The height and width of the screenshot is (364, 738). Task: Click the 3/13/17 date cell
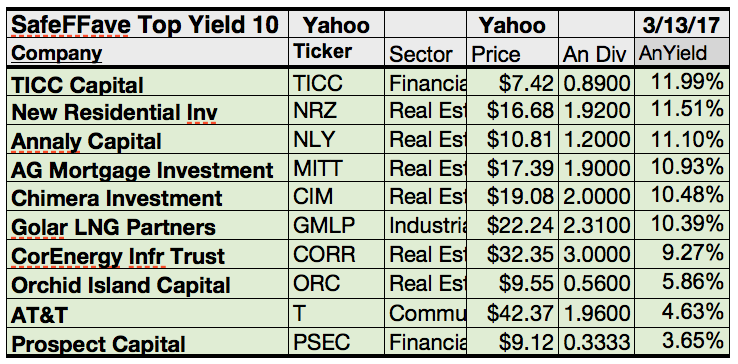[682, 24]
